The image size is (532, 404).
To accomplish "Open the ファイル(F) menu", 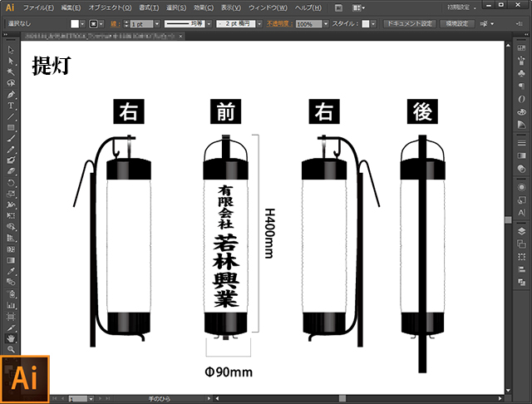I will pos(38,7).
